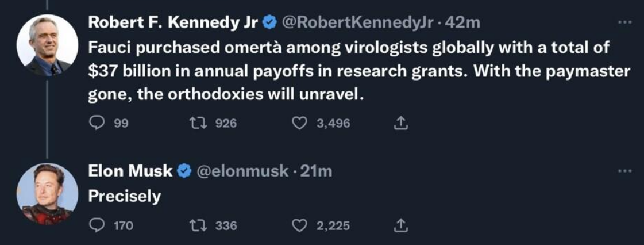Open the Elon Musk display name link
644x245 pixels.
[130, 171]
